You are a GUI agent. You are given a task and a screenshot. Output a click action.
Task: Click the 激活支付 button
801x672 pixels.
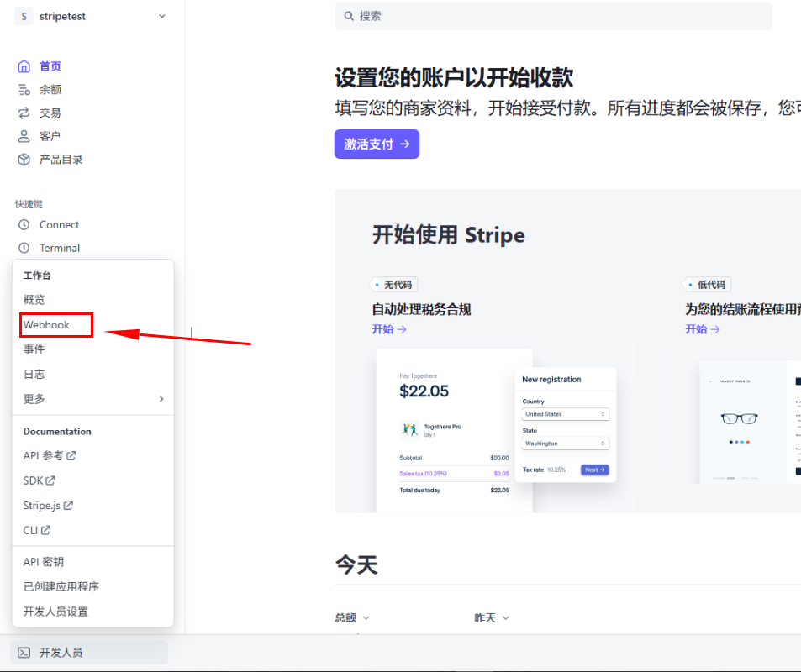[x=377, y=144]
